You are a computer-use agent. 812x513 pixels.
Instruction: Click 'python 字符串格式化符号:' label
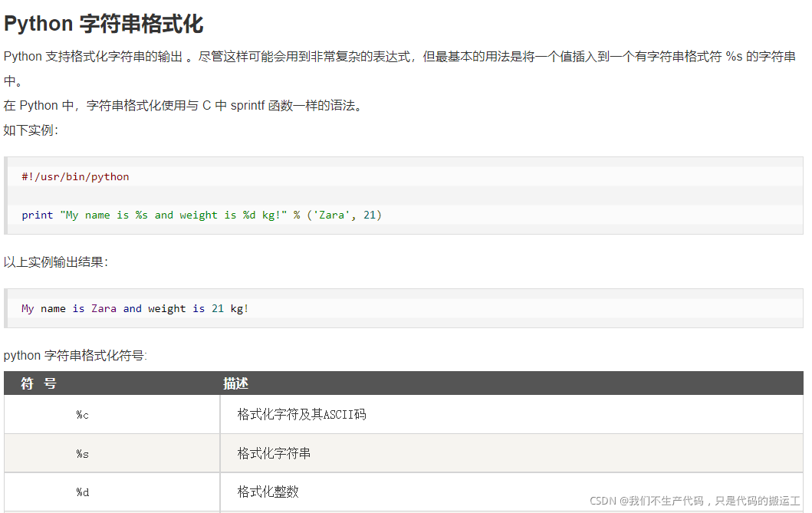[76, 356]
